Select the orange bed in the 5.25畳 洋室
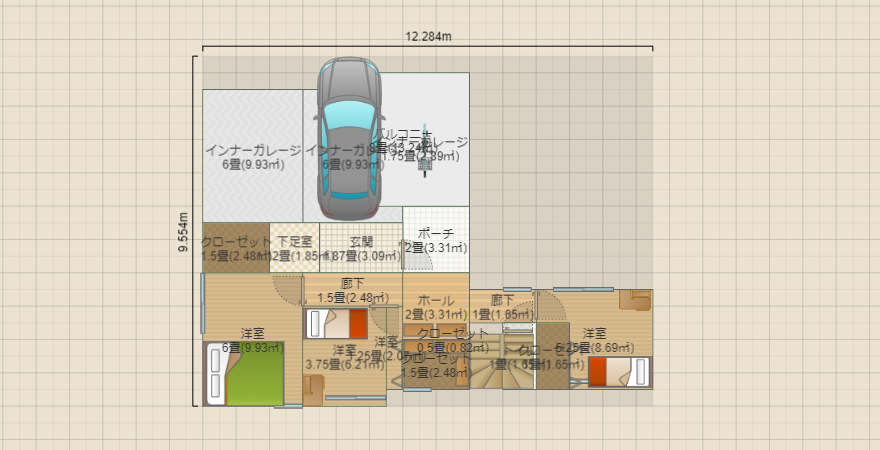The width and height of the screenshot is (880, 450). 620,371
